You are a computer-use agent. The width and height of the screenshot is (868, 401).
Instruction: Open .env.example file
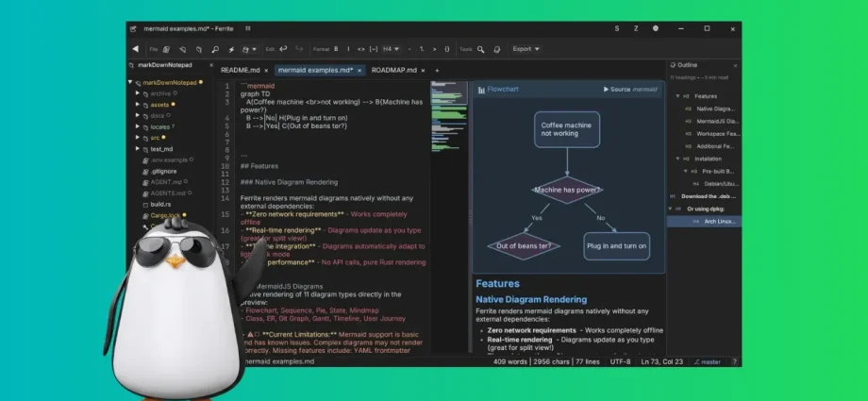(169, 160)
